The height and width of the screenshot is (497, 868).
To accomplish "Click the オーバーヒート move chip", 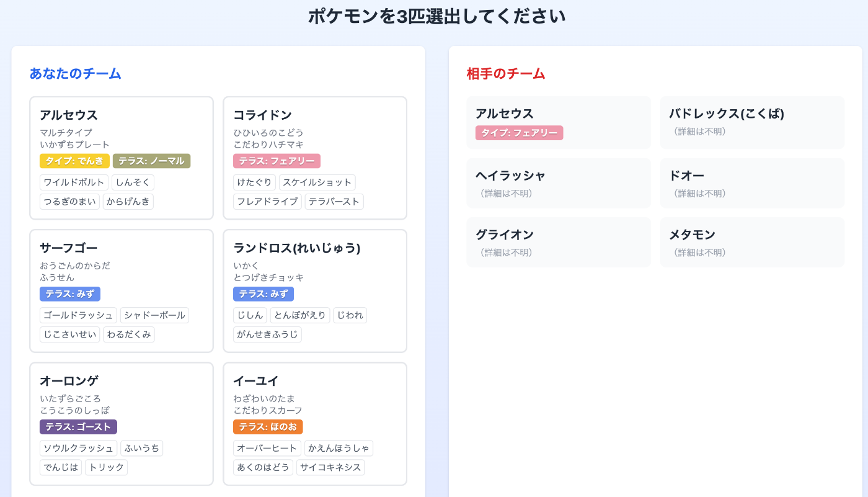I will click(x=267, y=448).
